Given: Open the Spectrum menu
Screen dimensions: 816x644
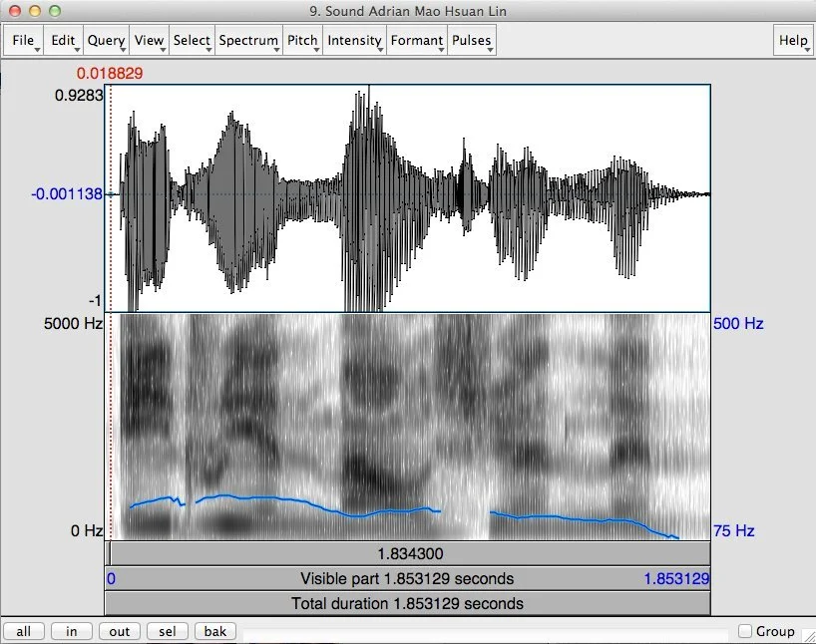Looking at the screenshot, I should tap(247, 41).
